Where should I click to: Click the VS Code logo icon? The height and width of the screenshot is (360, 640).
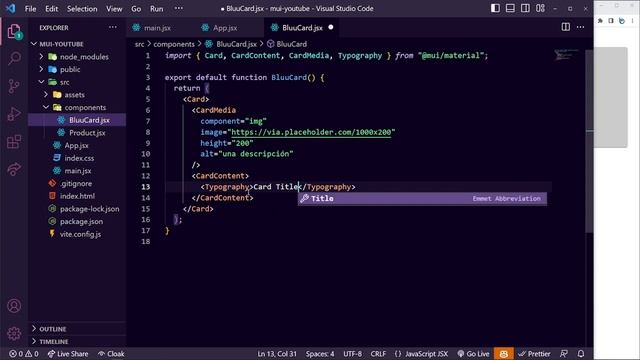(11, 8)
